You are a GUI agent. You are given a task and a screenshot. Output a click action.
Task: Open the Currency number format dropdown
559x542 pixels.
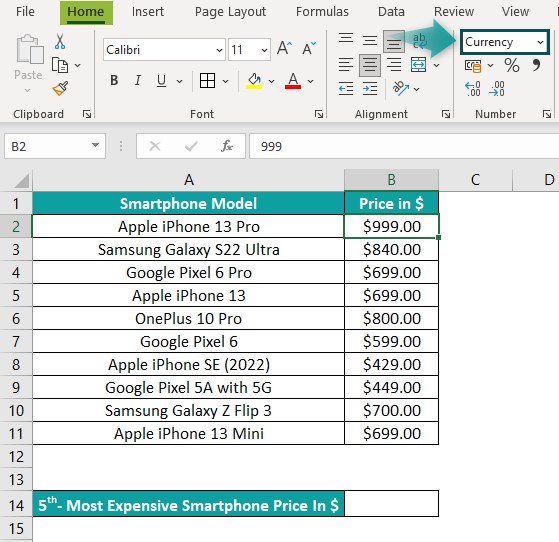click(x=540, y=42)
